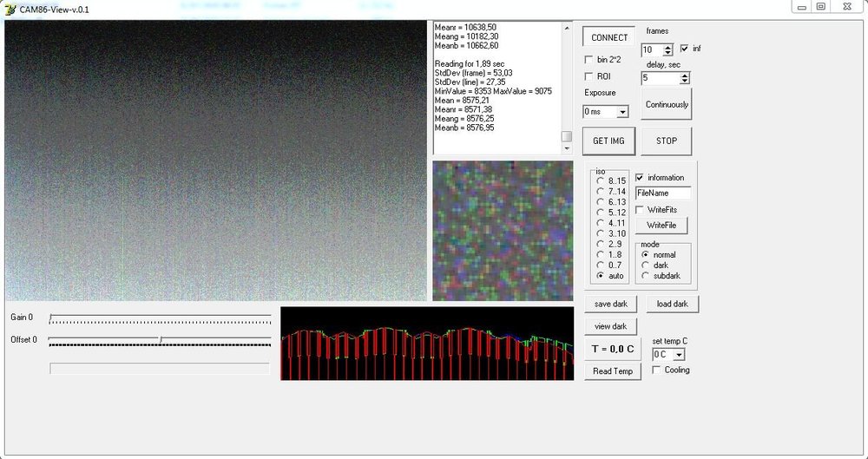The width and height of the screenshot is (868, 459).
Task: Click the Offset slider handle
Action: click(161, 339)
